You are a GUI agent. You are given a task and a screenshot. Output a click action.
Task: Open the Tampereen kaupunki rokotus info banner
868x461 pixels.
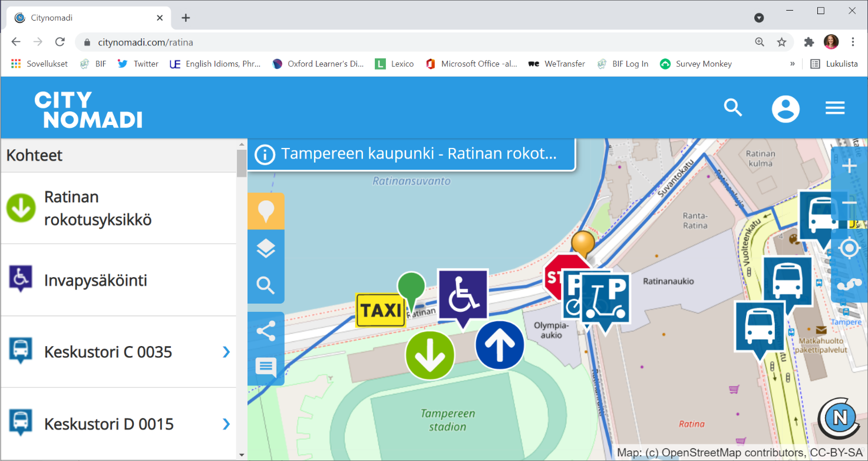coord(412,153)
